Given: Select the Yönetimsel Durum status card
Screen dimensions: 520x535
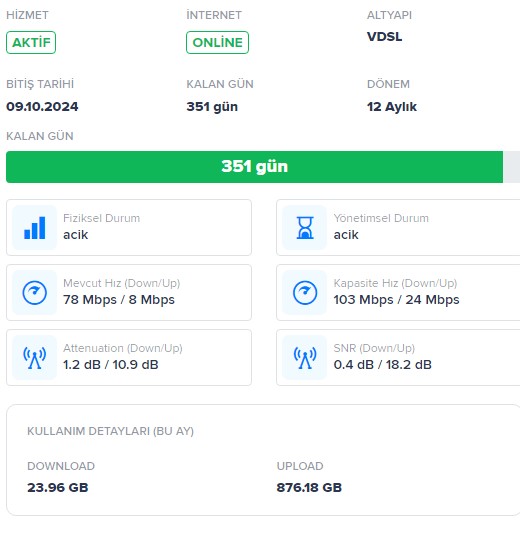Looking at the screenshot, I should [x=398, y=228].
